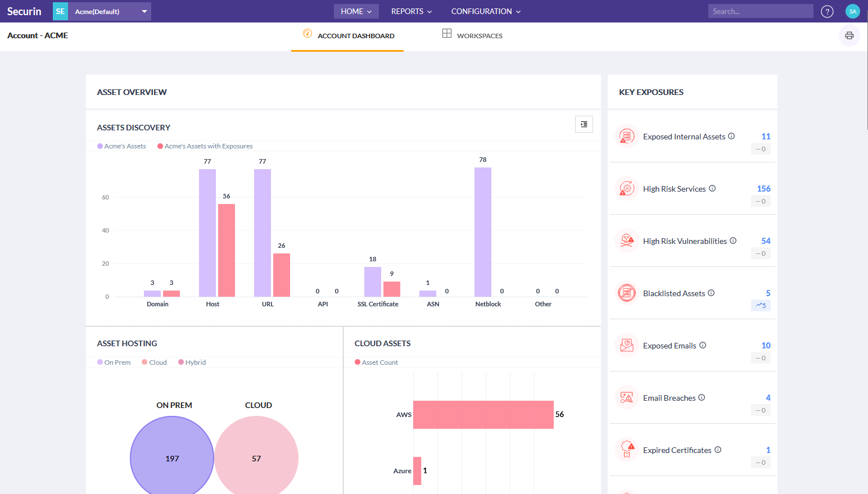868x494 pixels.
Task: Toggle the Asset Count legend item
Action: pyautogui.click(x=377, y=362)
